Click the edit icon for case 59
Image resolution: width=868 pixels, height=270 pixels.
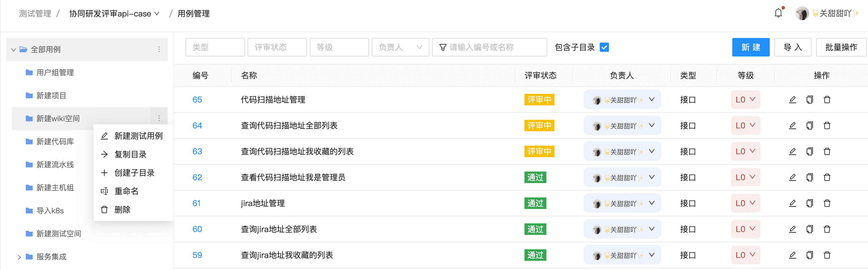792,255
